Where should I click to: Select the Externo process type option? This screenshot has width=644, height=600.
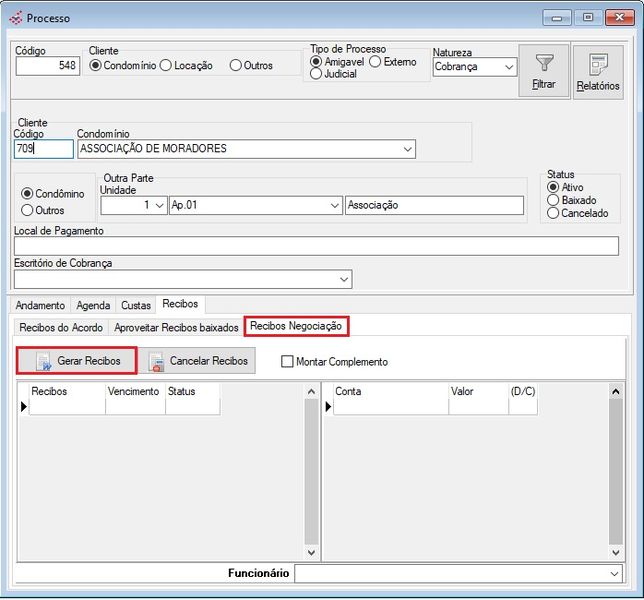[x=376, y=62]
